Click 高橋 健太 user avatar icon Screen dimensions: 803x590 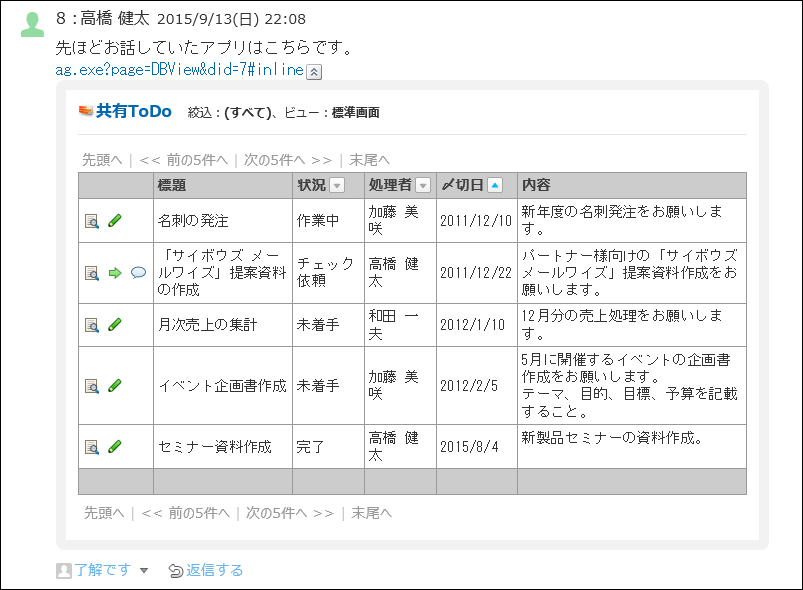pyautogui.click(x=32, y=24)
